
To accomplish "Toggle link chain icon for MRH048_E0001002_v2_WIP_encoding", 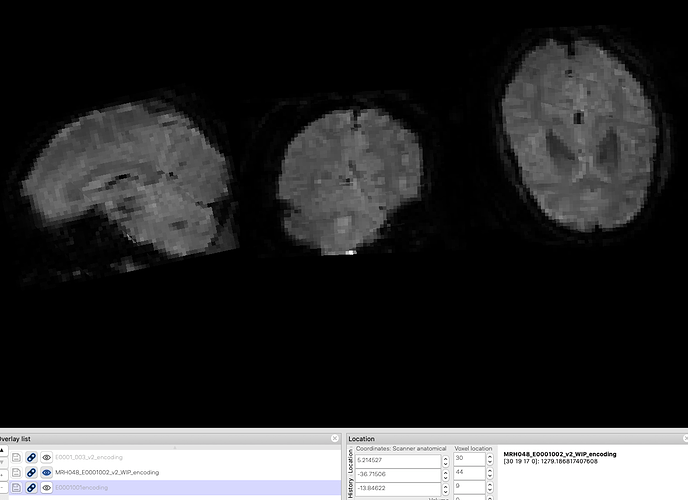I will (31, 472).
